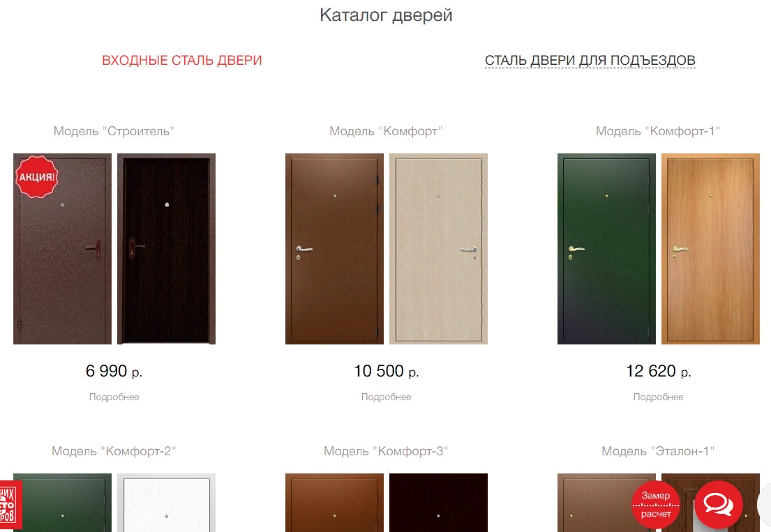Screen dimensions: 771x532
Task: Click the red АКЦИЯ! badge on Строитель
Action: click(x=37, y=177)
